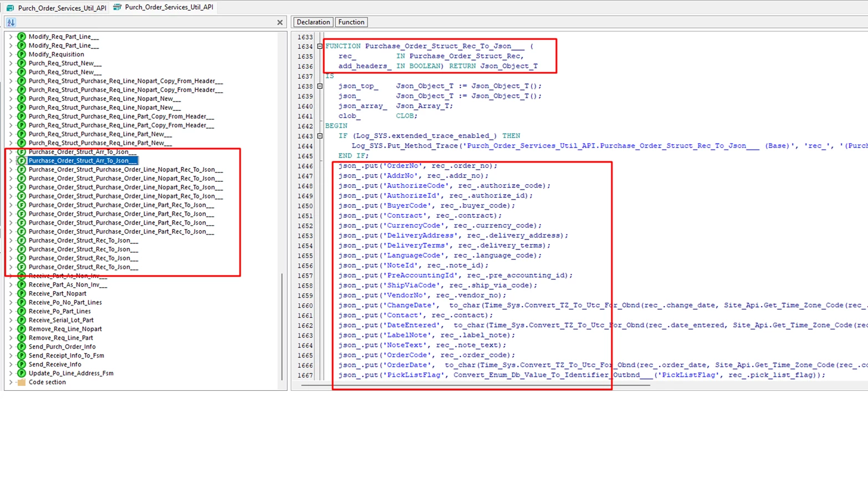Click the json_.put('LabelNote' code line

click(x=427, y=335)
